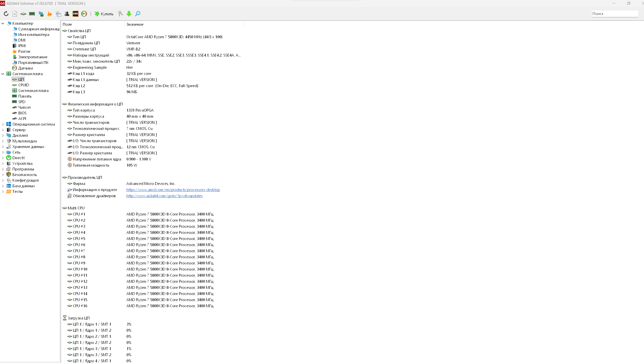Image resolution: width=644 pixels, height=363 pixels.
Task: Click the Мультимедиа speaker icon in the tree
Action: pos(9,141)
